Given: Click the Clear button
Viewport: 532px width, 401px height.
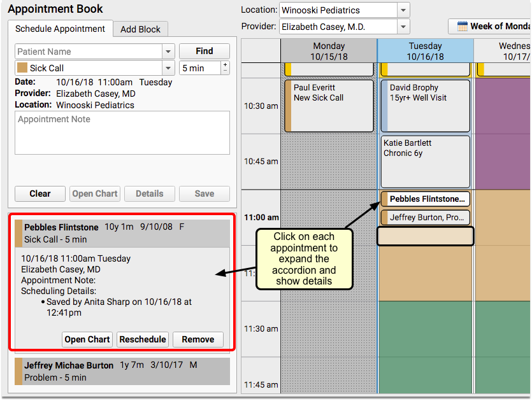Looking at the screenshot, I should pyautogui.click(x=40, y=193).
